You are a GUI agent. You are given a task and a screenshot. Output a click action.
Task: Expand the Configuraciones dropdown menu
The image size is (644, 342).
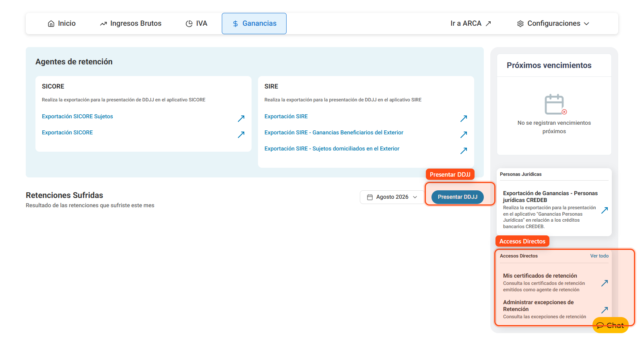553,23
